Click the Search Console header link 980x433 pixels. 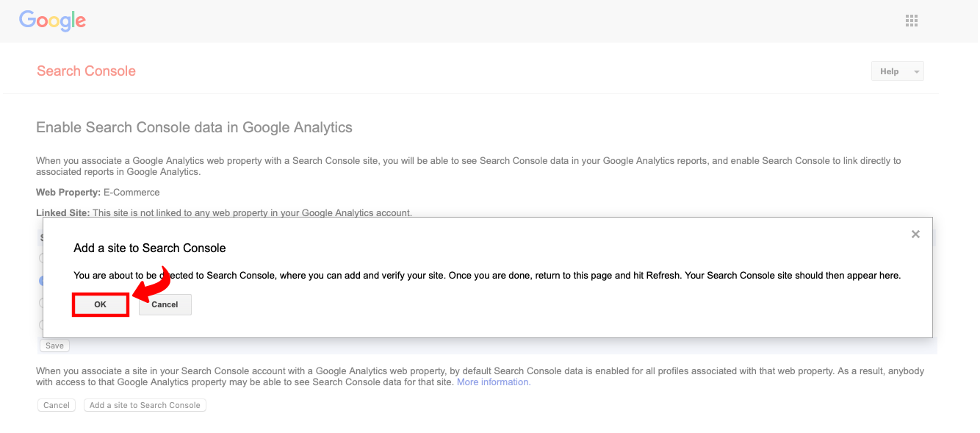pos(86,70)
